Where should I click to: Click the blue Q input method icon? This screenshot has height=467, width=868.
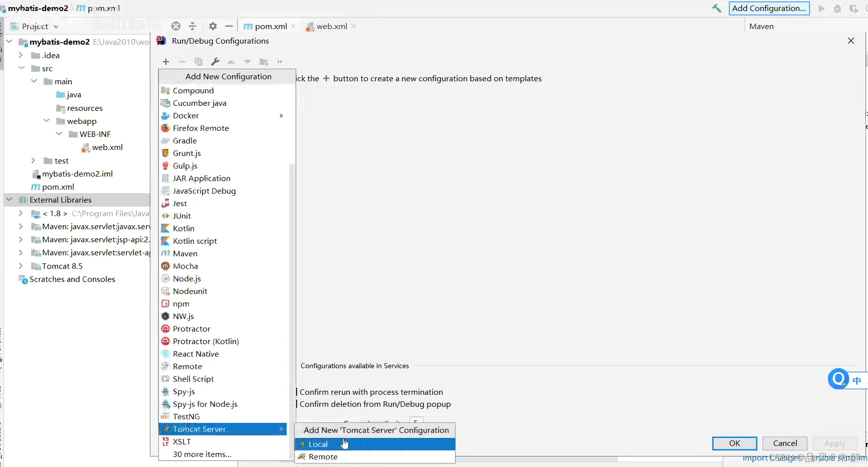(x=838, y=379)
